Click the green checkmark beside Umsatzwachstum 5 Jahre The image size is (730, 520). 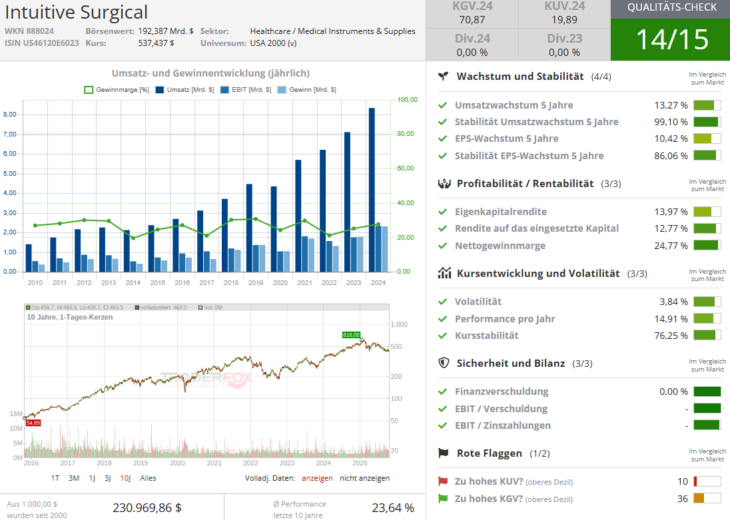[x=443, y=105]
